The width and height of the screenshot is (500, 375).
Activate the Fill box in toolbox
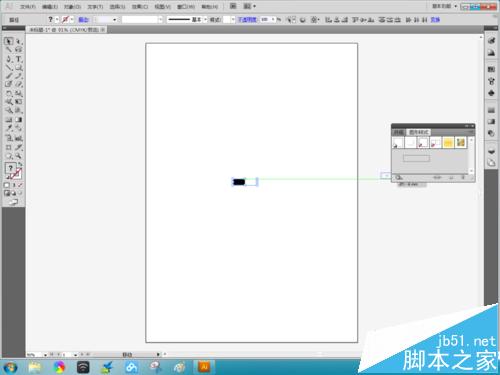pos(10,168)
